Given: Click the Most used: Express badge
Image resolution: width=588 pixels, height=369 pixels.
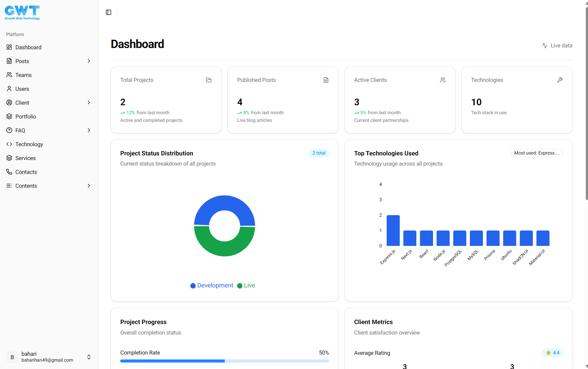Looking at the screenshot, I should point(537,153).
